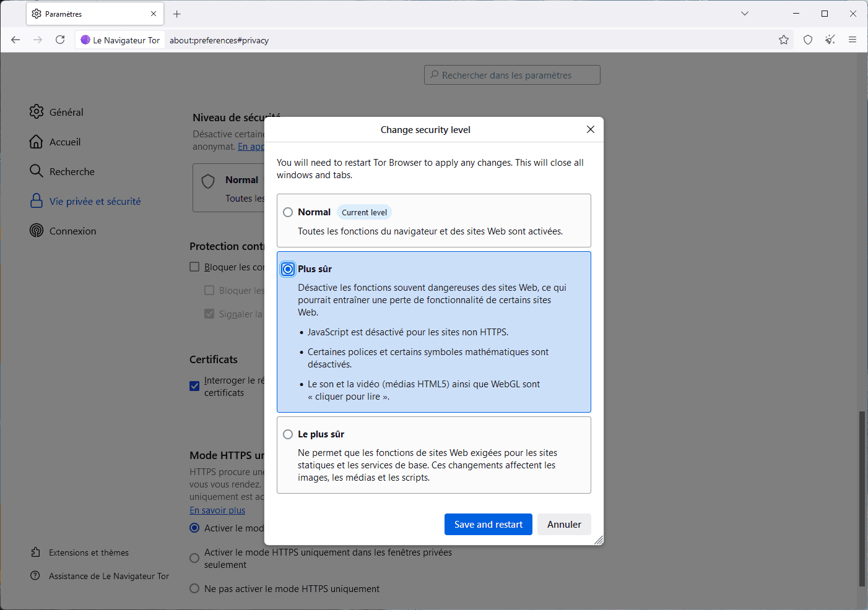868x610 pixels.
Task: Click the Rechercher dans les paramètres search field
Action: (512, 75)
